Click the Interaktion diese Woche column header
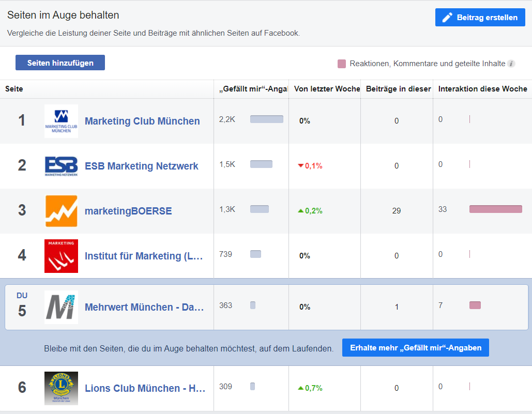 pos(482,89)
